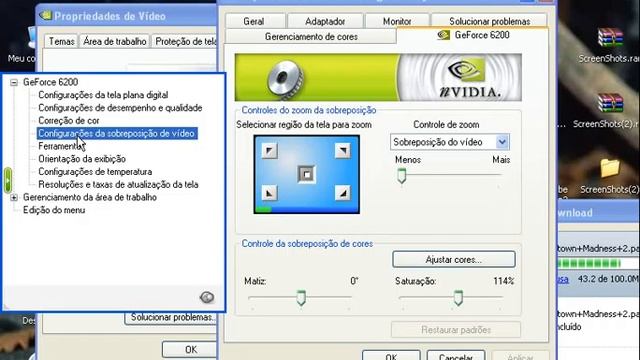Click the round icon at menu panel bottom
The width and height of the screenshot is (640, 360).
coord(207,297)
